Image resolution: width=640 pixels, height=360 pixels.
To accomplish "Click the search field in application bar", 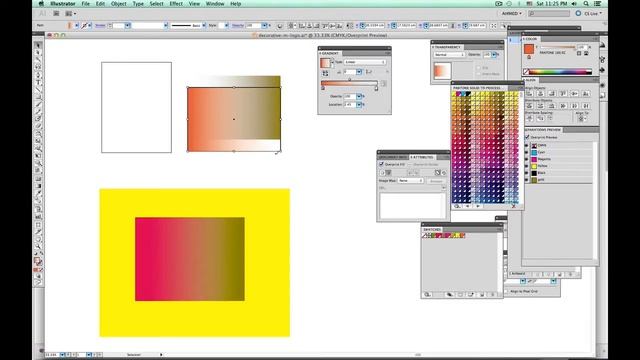I will click(x=549, y=13).
